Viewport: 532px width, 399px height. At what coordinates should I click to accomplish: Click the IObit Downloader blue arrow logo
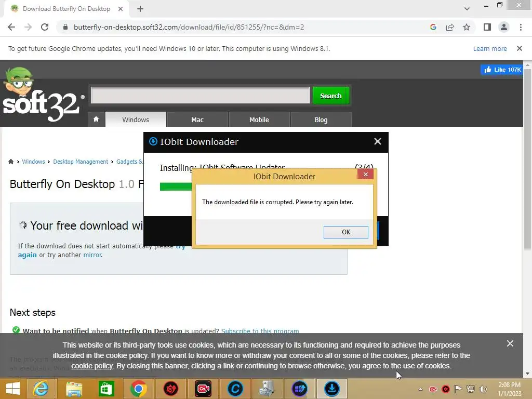[153, 141]
